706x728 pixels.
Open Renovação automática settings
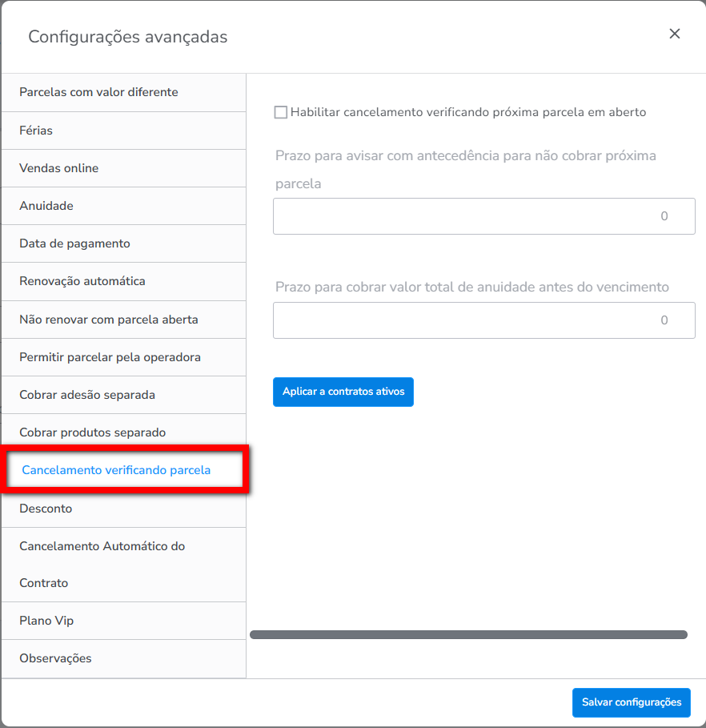(x=82, y=281)
